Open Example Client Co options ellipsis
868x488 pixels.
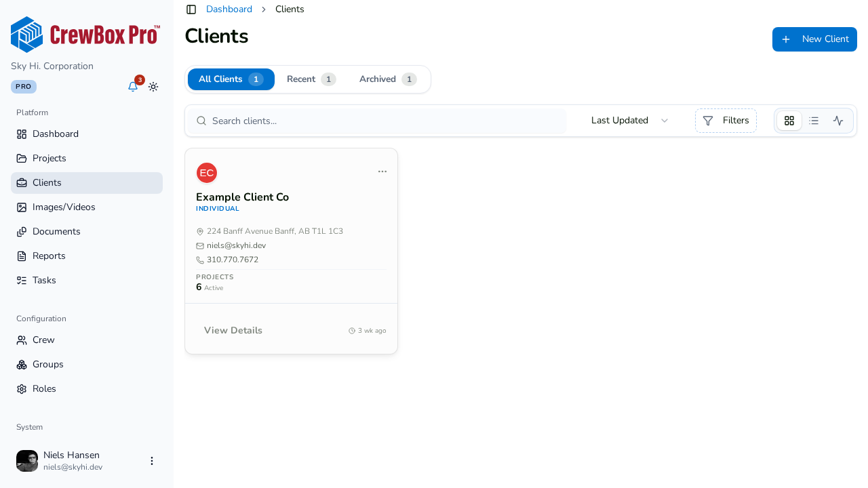(382, 171)
